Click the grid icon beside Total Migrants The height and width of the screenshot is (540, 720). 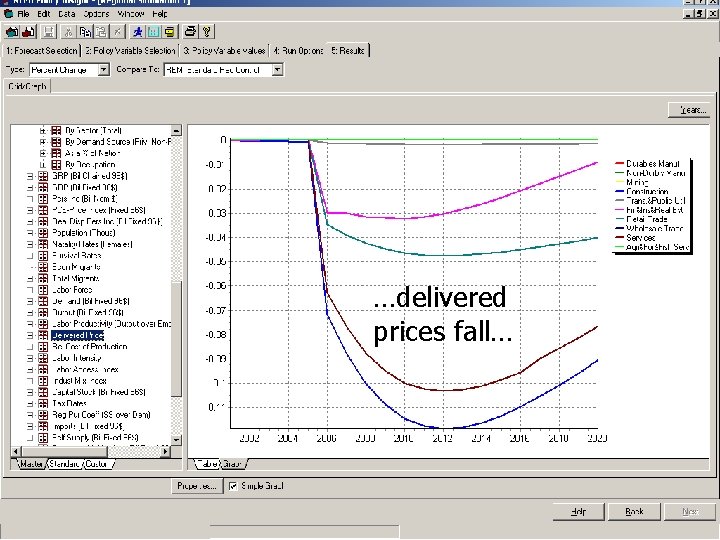pyautogui.click(x=43, y=278)
